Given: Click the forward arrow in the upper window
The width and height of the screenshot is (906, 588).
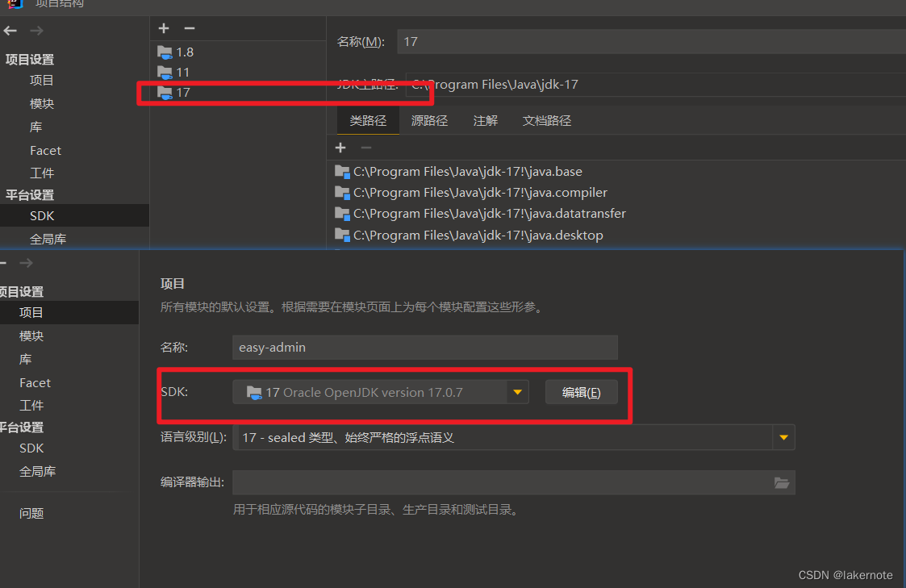Looking at the screenshot, I should tap(36, 31).
